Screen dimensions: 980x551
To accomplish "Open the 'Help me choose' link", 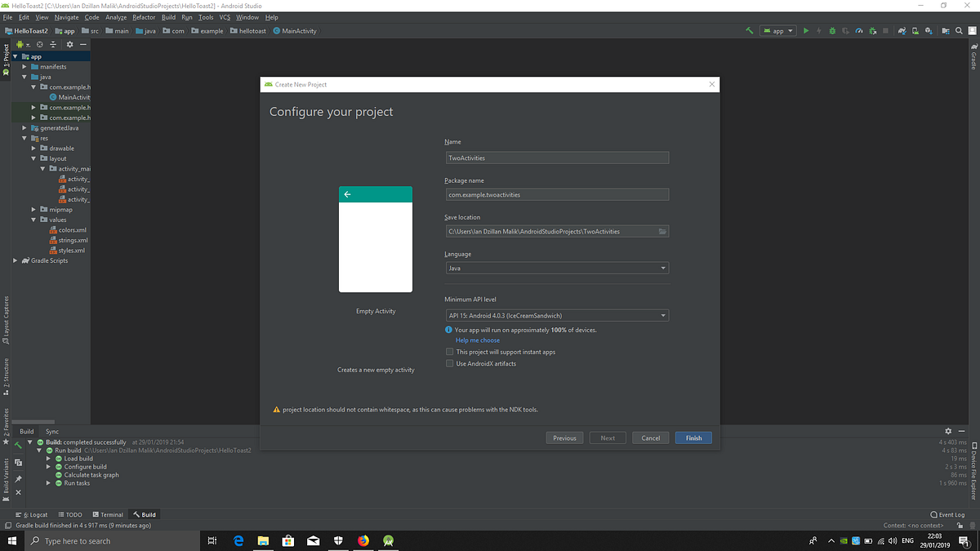I will coord(477,340).
